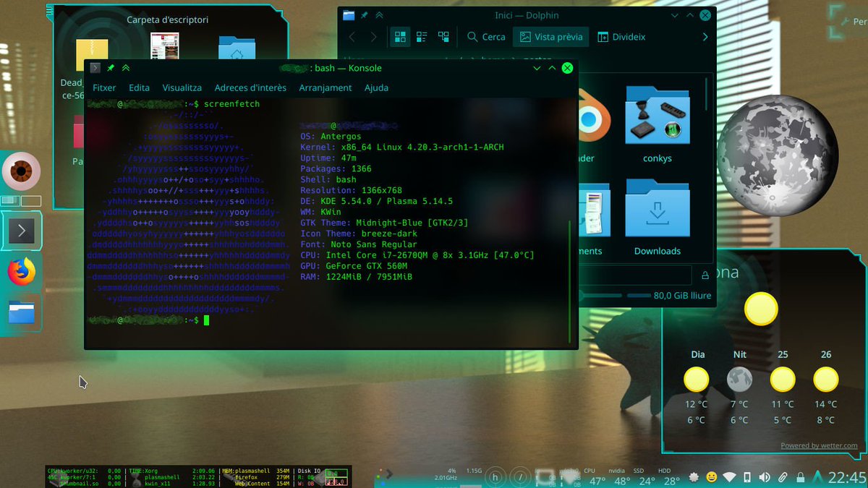Toggle Vista prèvia preview in Dolphin
Screen dimensions: 868x488
[551, 37]
